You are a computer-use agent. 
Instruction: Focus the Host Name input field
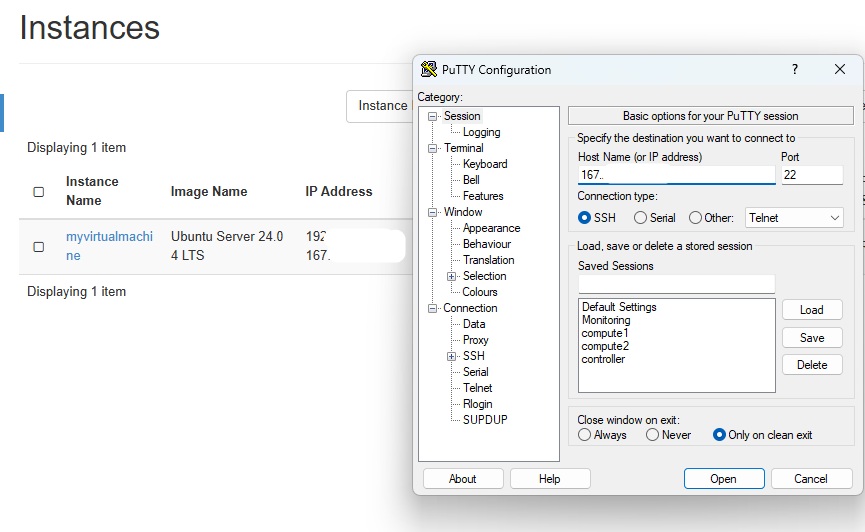click(x=676, y=175)
